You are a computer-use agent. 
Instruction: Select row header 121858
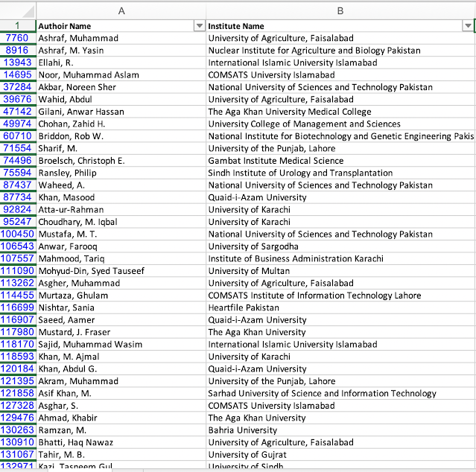click(x=18, y=393)
